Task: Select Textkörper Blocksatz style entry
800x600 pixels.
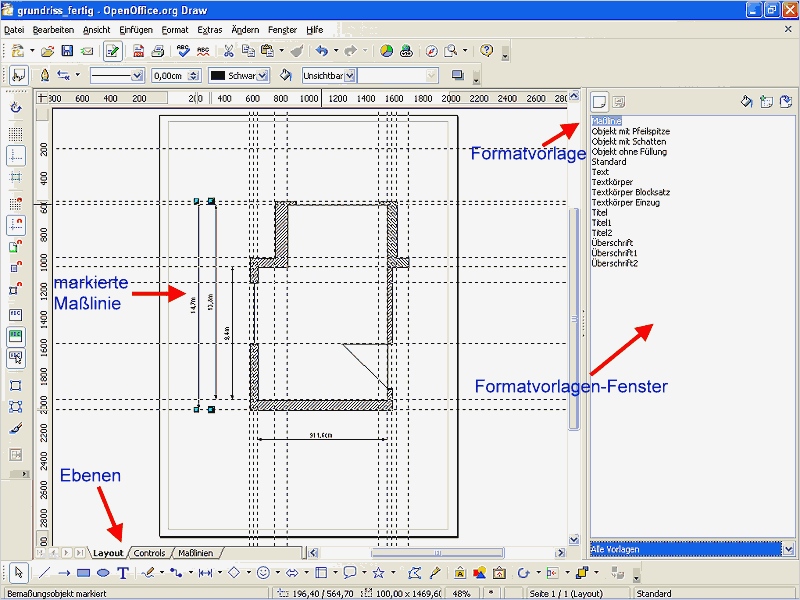Action: tap(631, 192)
